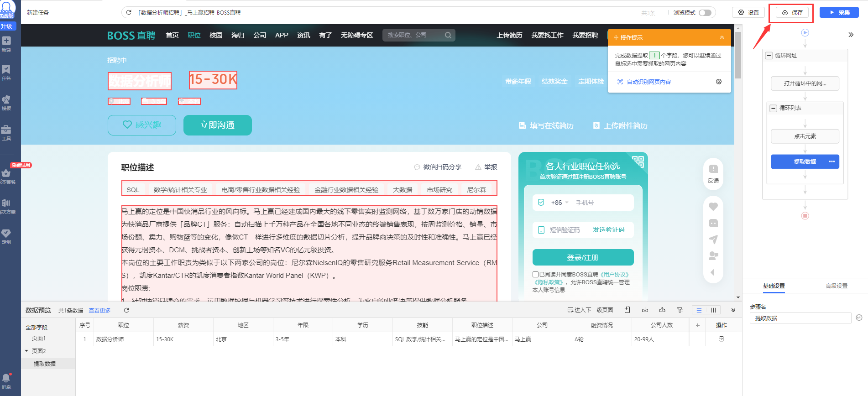Screen dimensions: 868x396
Task: Click 升级 upgrade in sidebar
Action: click(x=7, y=26)
